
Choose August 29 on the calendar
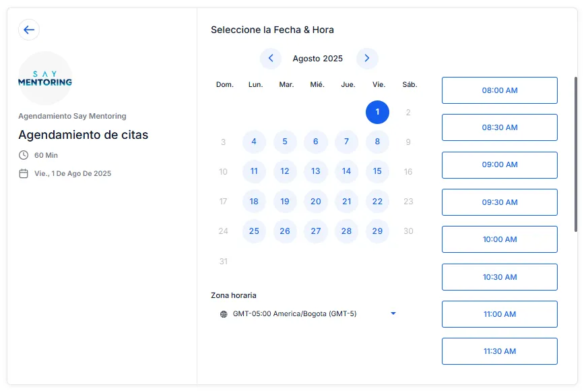click(x=377, y=231)
